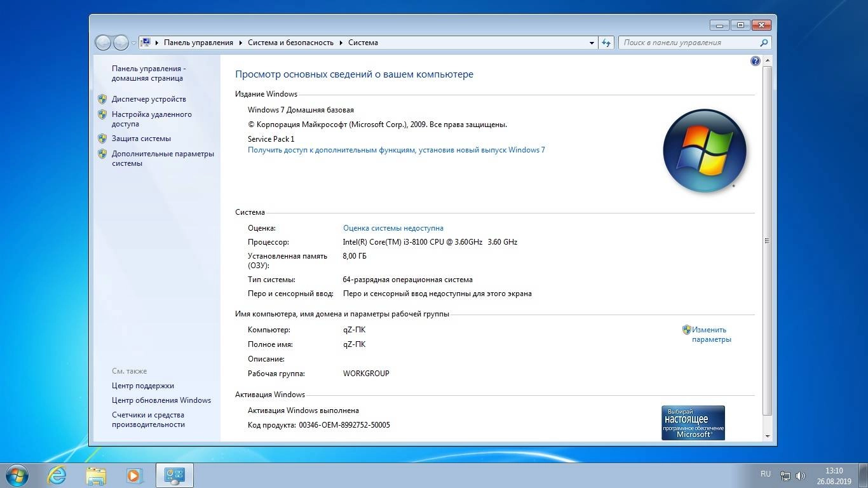
Task: Click shield icon beside Защита системы
Action: [102, 139]
